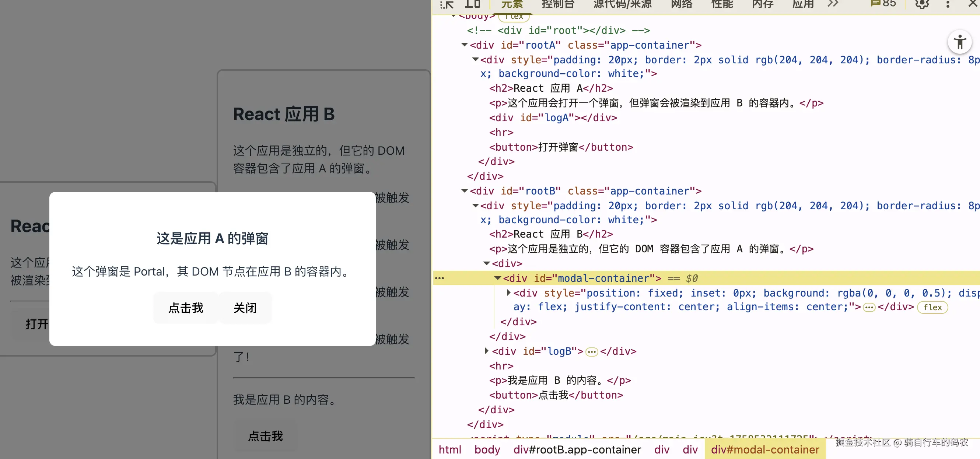Open DevTools settings gear
This screenshot has height=459, width=980.
pyautogui.click(x=922, y=4)
